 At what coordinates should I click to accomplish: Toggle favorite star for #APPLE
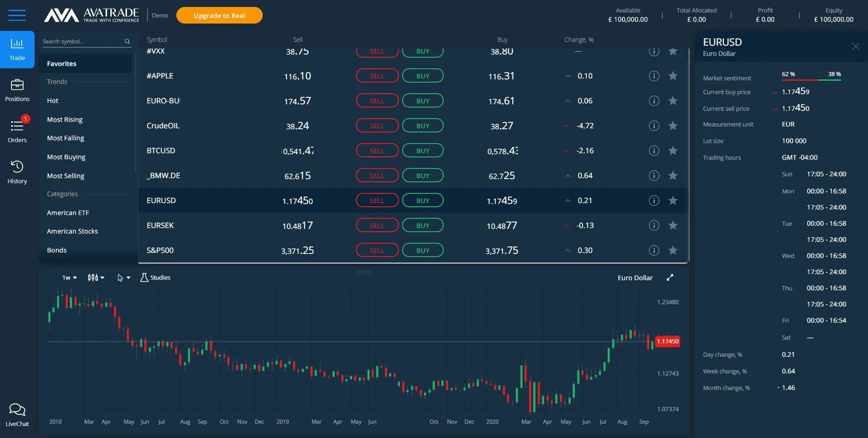673,76
